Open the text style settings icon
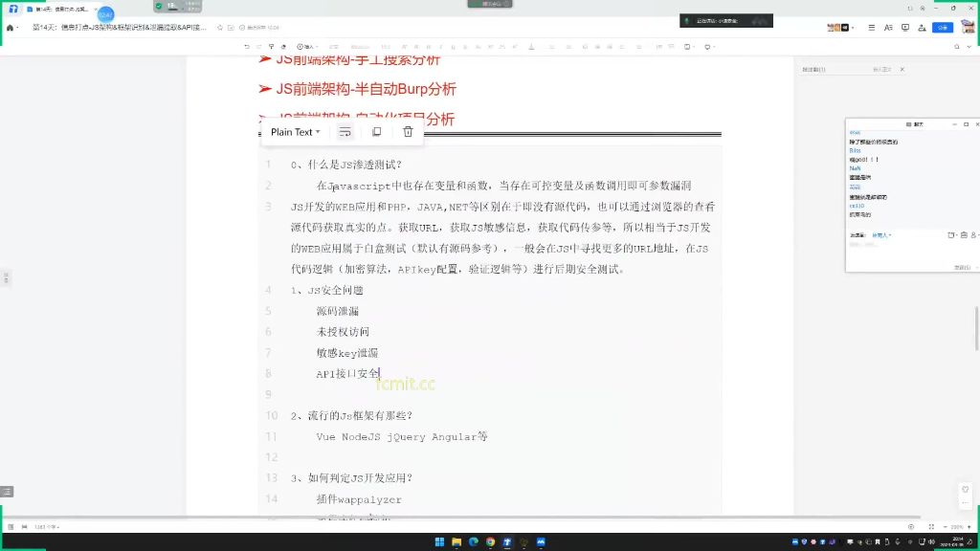Viewport: 980px width, 551px height. [888, 28]
